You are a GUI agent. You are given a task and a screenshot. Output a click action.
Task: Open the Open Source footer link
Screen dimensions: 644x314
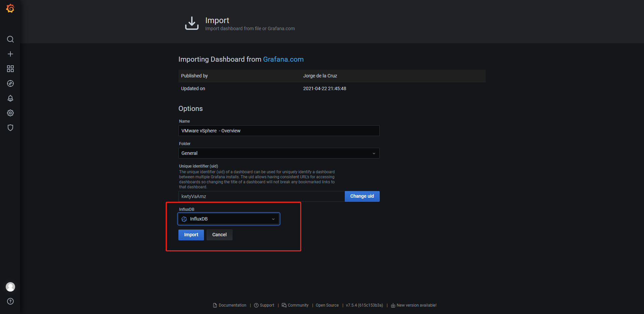coord(327,305)
